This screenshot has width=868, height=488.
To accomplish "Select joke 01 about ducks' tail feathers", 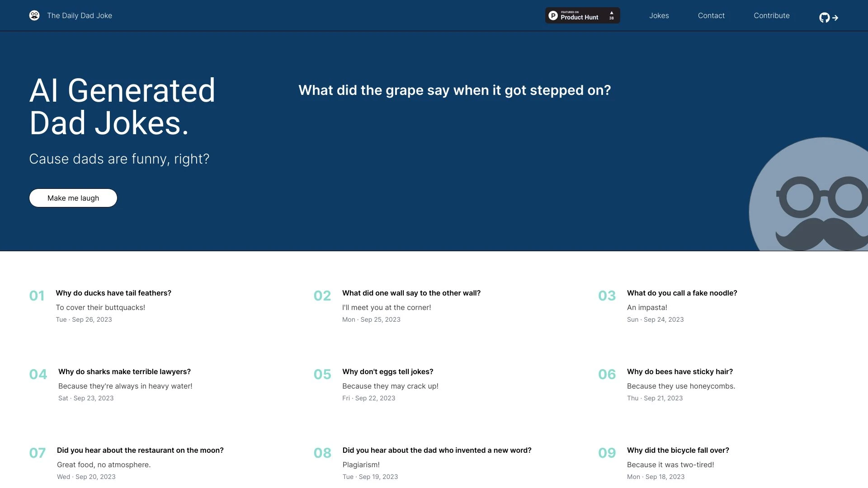I will coord(113,293).
